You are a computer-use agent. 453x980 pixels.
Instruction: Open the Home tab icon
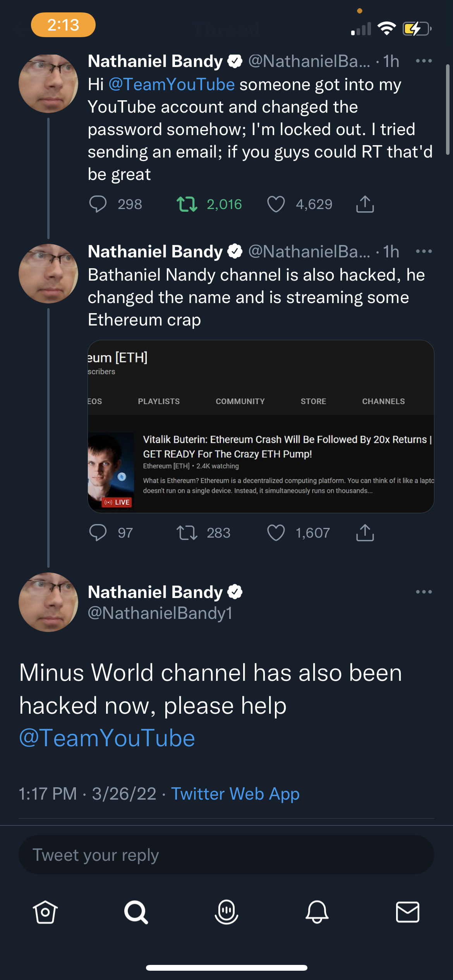tap(45, 912)
